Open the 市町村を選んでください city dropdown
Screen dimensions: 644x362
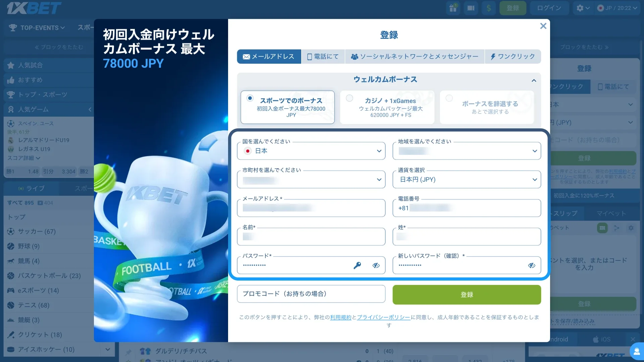point(311,180)
